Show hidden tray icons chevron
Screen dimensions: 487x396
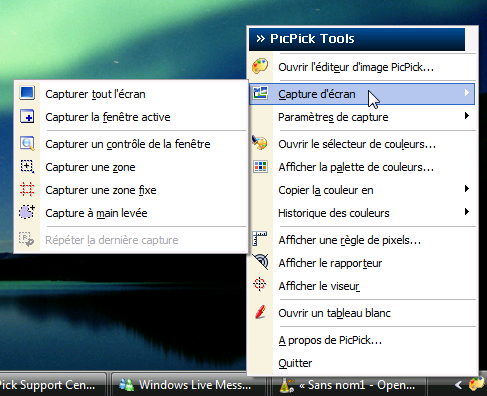[459, 385]
